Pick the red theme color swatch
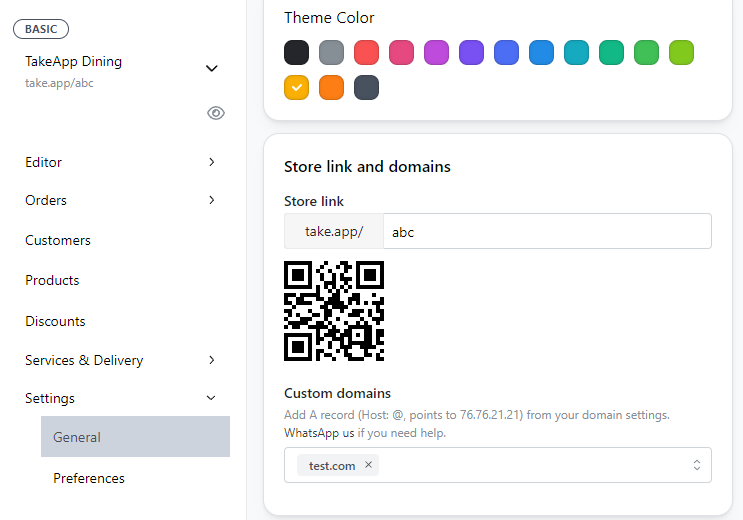This screenshot has height=520, width=743. coord(366,52)
